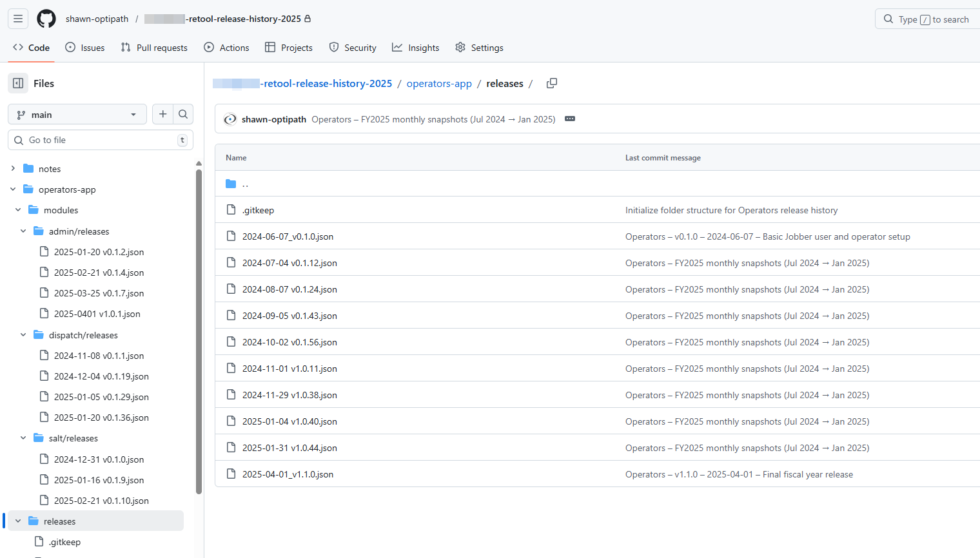This screenshot has width=980, height=558.
Task: Open the Actions tab
Action: [x=226, y=48]
